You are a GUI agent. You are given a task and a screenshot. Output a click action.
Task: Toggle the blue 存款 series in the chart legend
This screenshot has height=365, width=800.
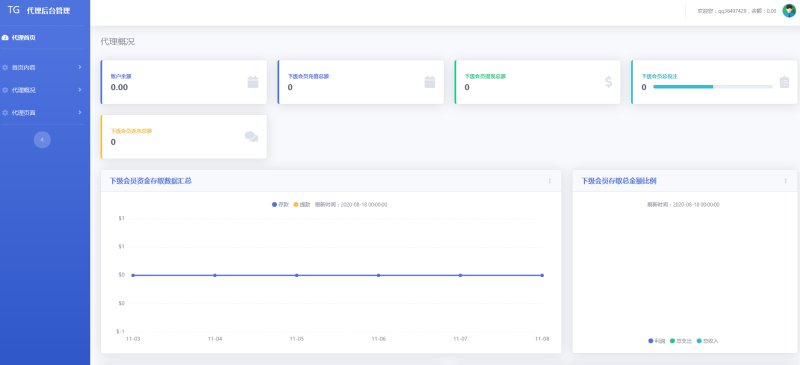click(281, 205)
